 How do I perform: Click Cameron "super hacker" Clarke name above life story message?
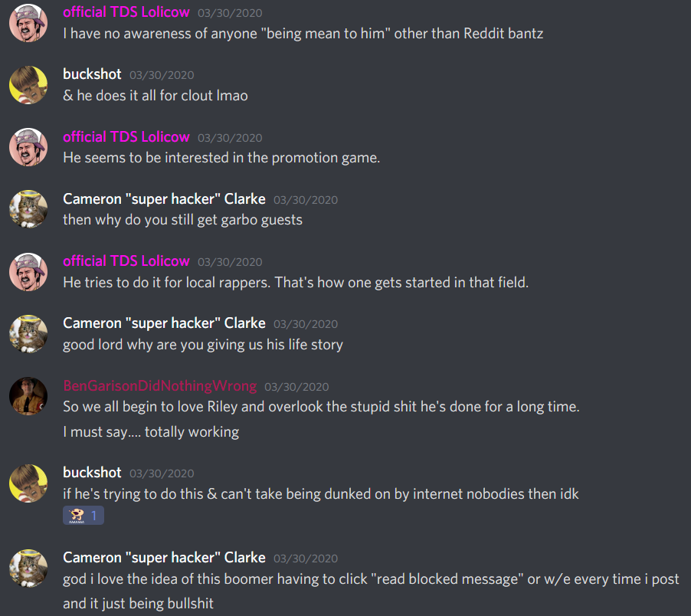[x=164, y=323]
